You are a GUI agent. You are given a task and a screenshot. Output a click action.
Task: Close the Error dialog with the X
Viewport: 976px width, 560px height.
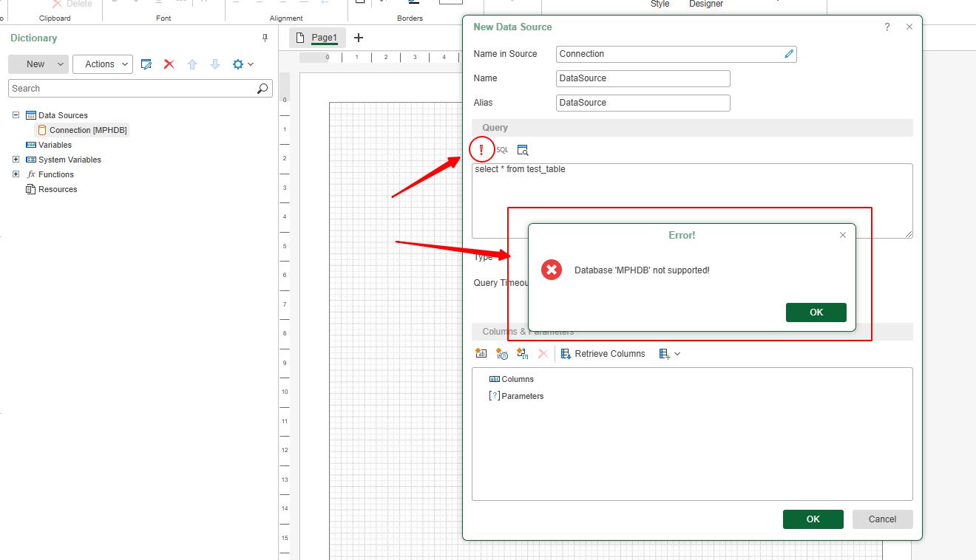click(x=843, y=235)
